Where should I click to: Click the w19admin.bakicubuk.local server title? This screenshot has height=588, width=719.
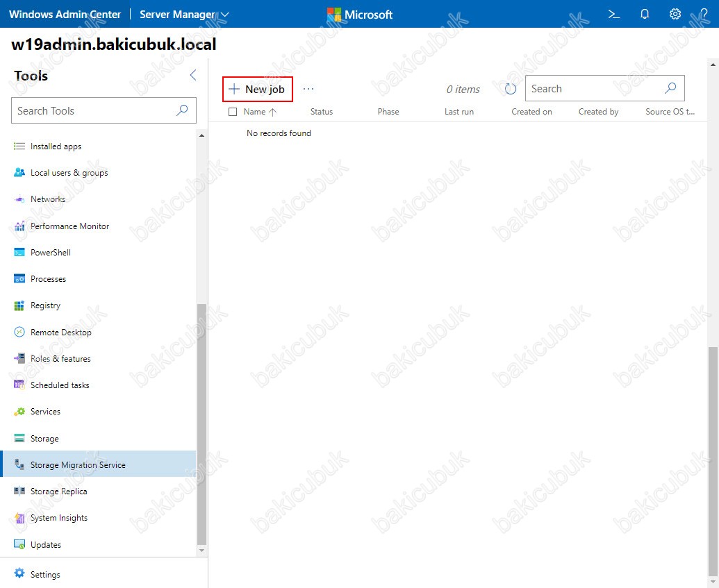(x=114, y=44)
